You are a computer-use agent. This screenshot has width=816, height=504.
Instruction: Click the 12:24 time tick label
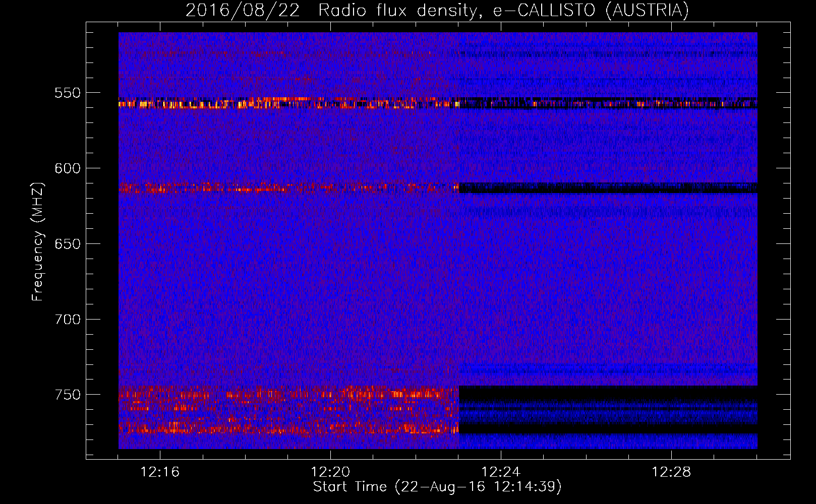pyautogui.click(x=501, y=472)
